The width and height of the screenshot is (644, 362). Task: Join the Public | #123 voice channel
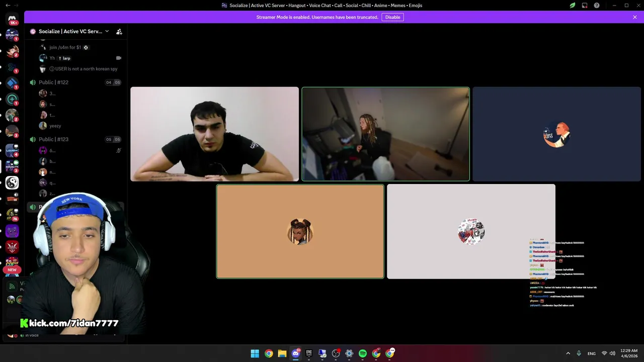click(75, 139)
